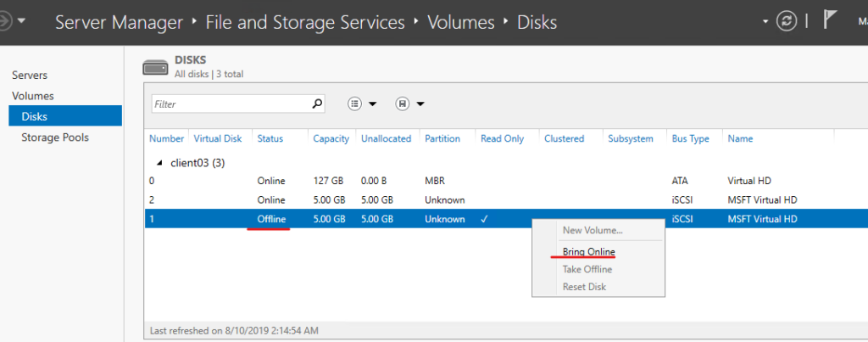Collapse the client03 (3) group
This screenshot has height=342, width=868.
click(160, 164)
